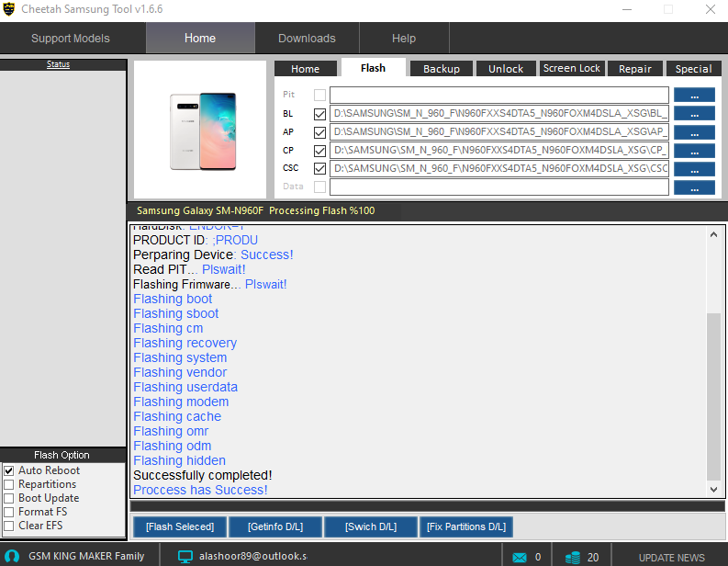Open the Backup sub-tab

(442, 69)
